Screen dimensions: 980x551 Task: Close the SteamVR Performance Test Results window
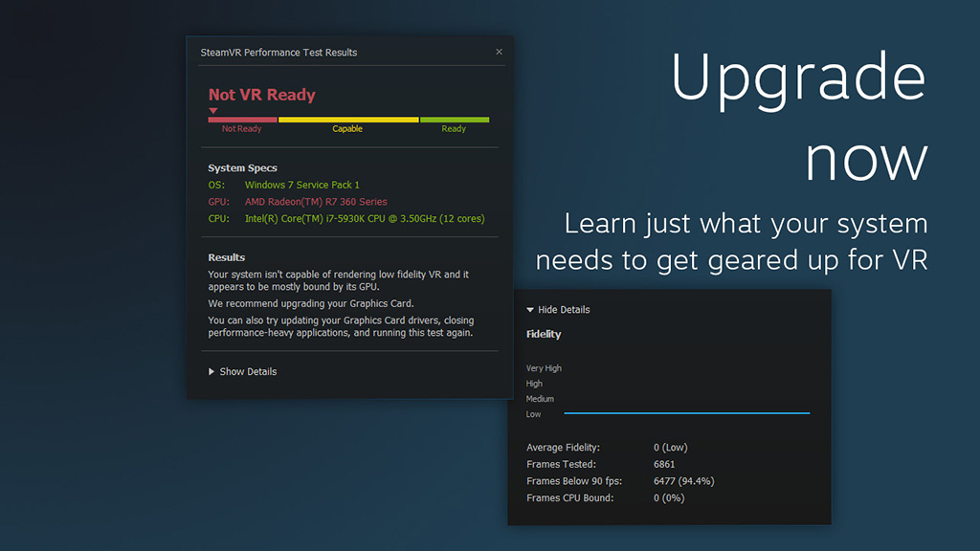click(499, 52)
